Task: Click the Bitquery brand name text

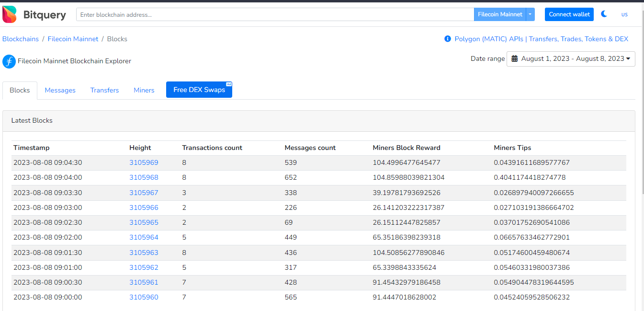Action: click(x=45, y=15)
